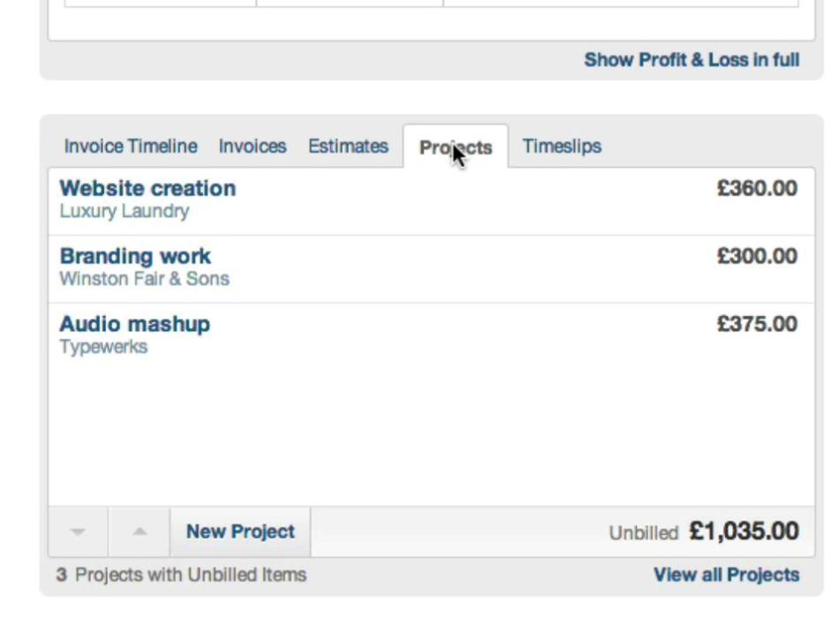
Task: Click the up arrow in projects footer
Action: [x=140, y=532]
